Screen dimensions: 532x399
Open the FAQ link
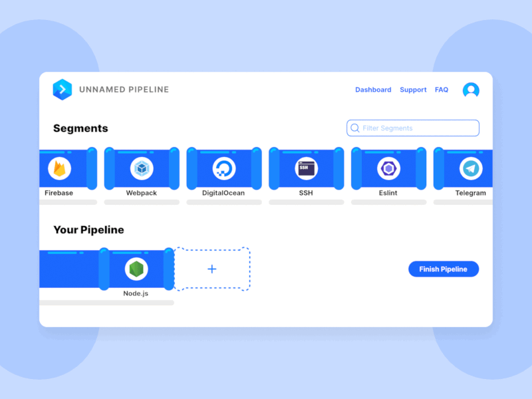442,90
